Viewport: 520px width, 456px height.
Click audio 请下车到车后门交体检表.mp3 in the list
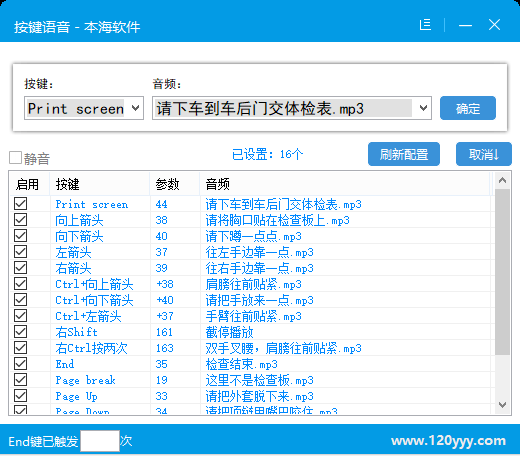pos(283,204)
